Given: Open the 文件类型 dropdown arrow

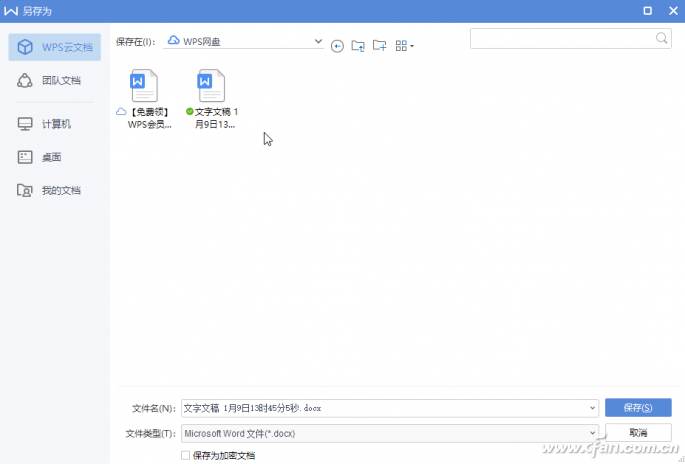Looking at the screenshot, I should tap(592, 433).
